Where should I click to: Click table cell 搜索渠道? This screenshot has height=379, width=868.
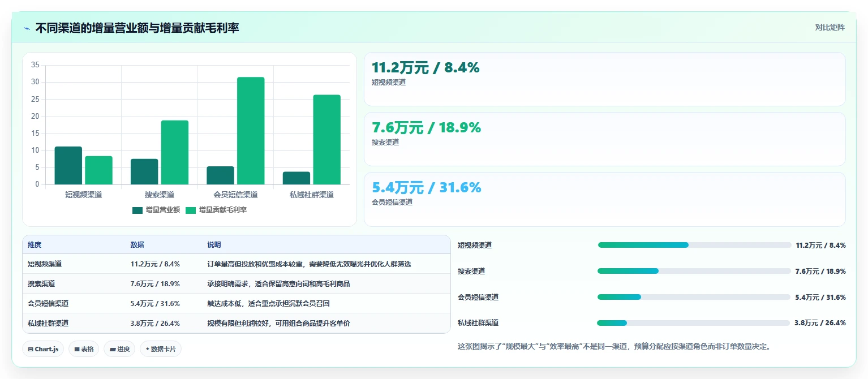41,283
